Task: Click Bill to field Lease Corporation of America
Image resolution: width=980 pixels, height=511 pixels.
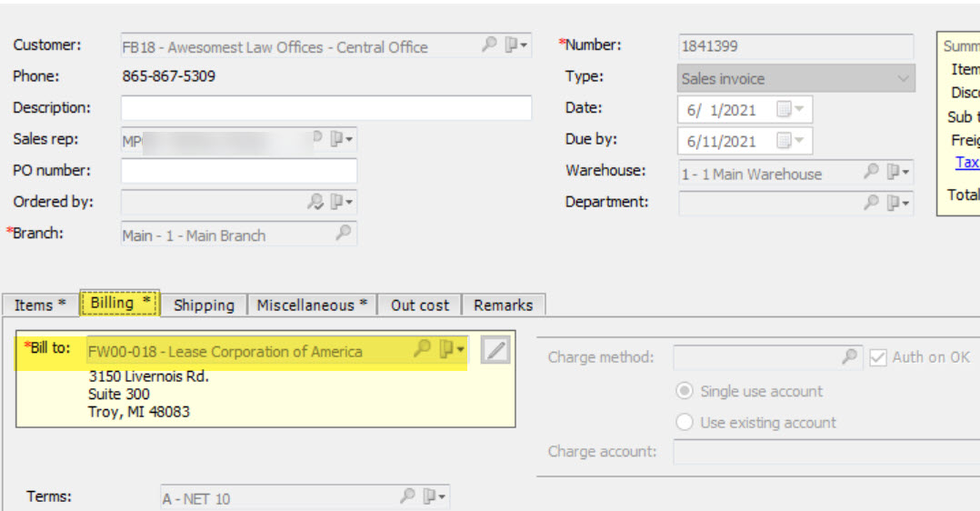Action: tap(277, 351)
